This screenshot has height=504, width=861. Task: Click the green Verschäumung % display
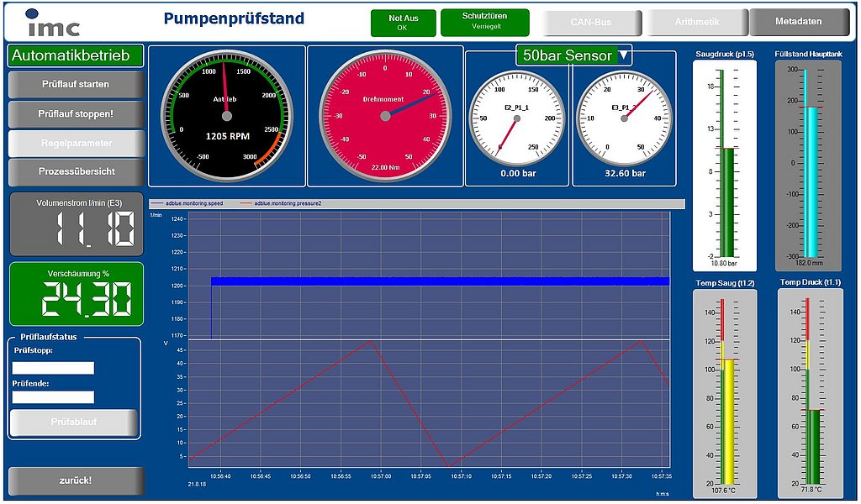(x=77, y=294)
